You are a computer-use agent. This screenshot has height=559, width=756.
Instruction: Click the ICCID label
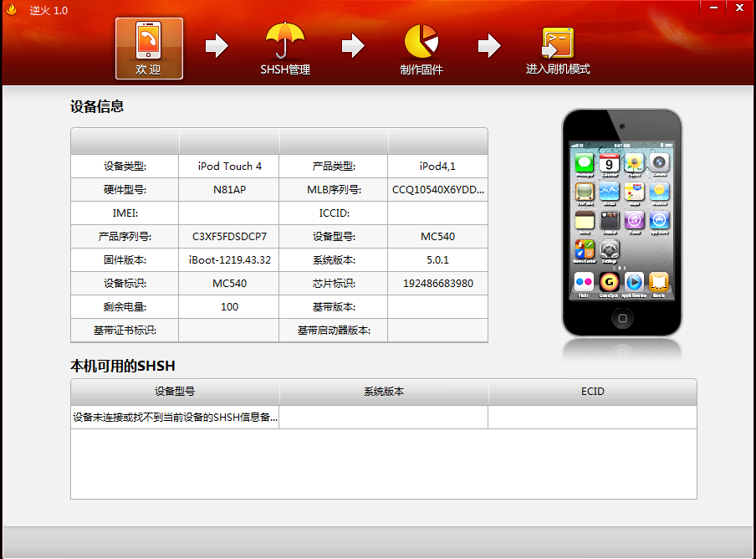pos(334,213)
